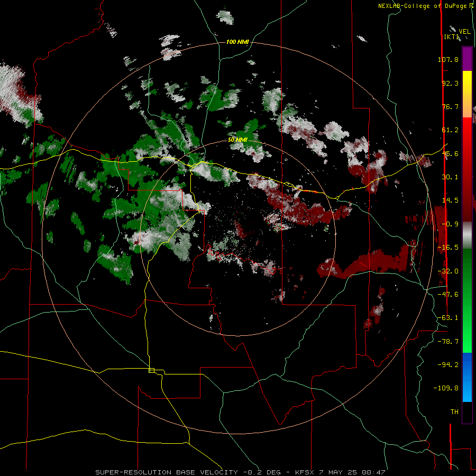Click the 14.5 velocity scale value
The height and width of the screenshot is (476, 476).
(450, 200)
